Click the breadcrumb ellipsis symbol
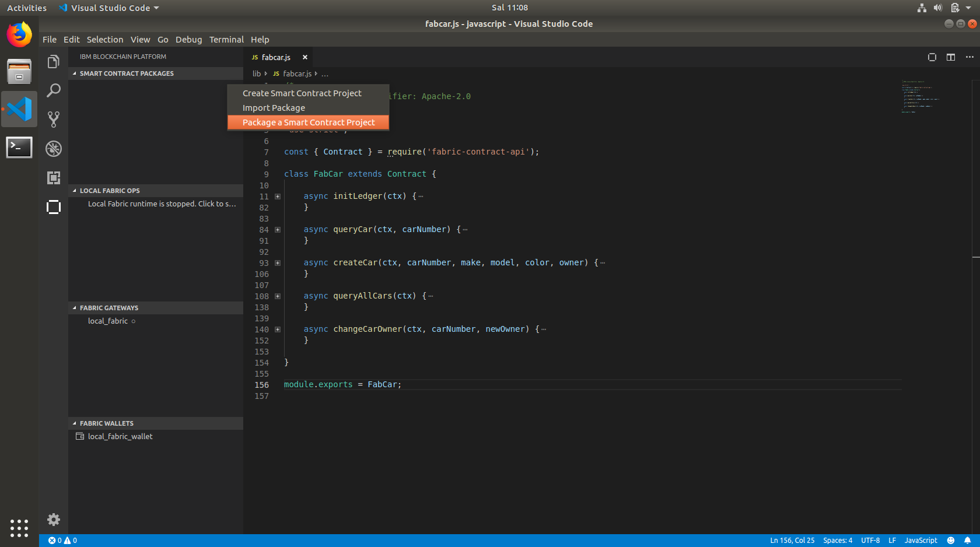This screenshot has width=980, height=547. (x=325, y=74)
